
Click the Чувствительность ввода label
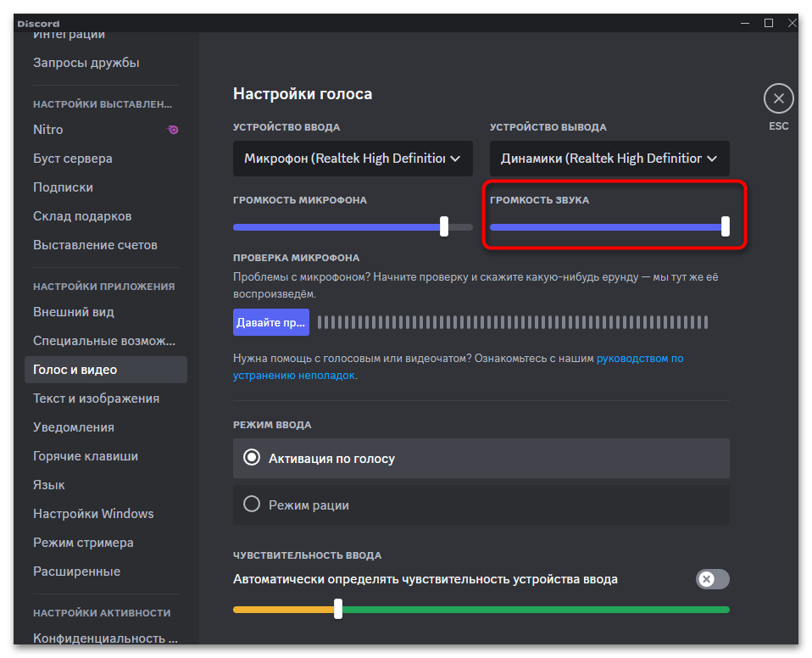(x=307, y=555)
